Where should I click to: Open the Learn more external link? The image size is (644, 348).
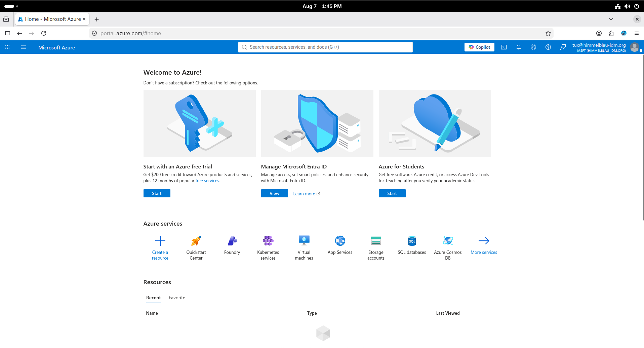[307, 194]
